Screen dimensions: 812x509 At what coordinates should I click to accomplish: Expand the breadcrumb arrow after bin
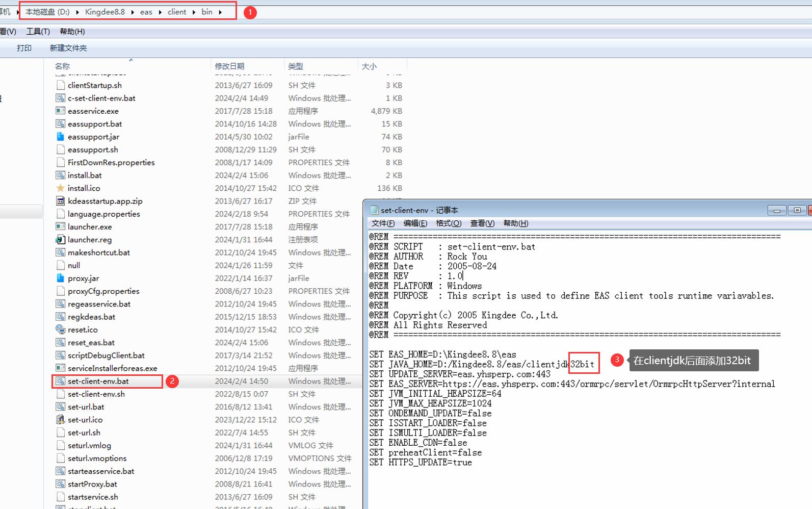click(x=220, y=12)
